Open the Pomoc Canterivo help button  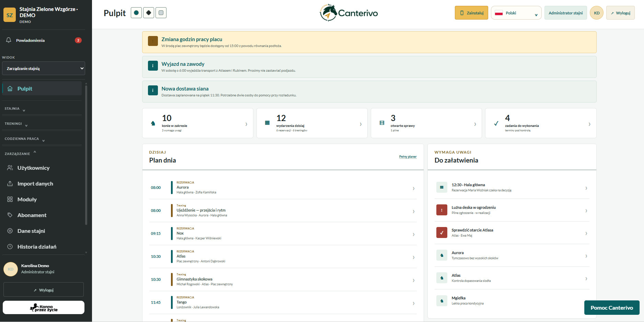(x=612, y=308)
